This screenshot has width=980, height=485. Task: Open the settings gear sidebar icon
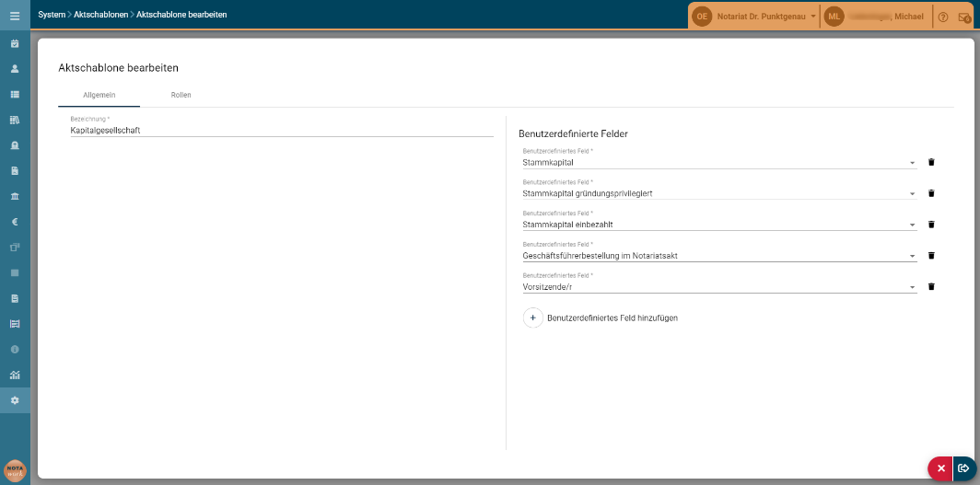click(15, 400)
